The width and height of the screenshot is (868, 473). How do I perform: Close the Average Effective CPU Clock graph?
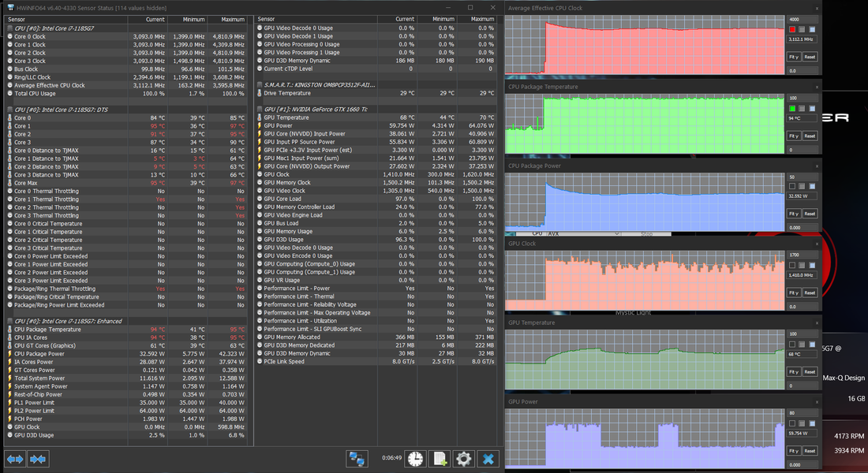pyautogui.click(x=817, y=9)
